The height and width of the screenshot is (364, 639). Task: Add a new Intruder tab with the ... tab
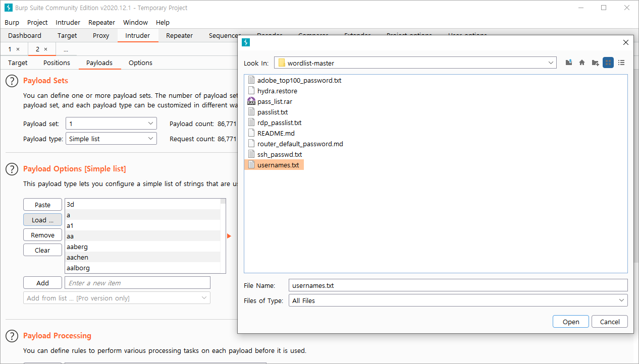[66, 49]
